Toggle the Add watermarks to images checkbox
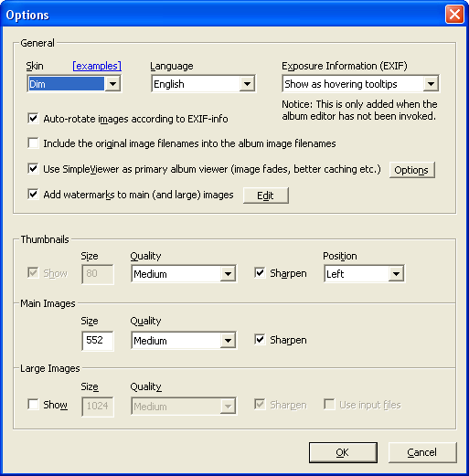Screen dimensions: 469x476 (33, 195)
